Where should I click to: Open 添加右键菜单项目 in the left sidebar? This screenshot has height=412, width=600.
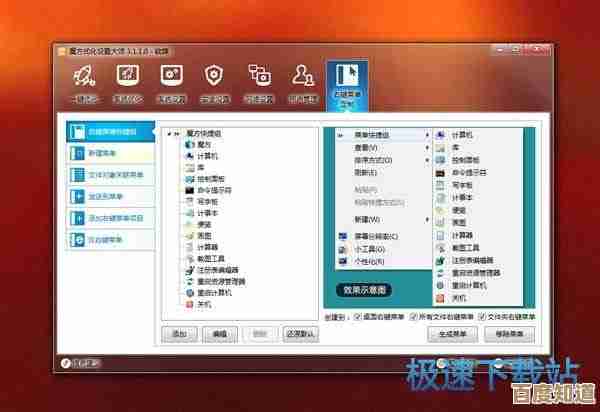[111, 218]
